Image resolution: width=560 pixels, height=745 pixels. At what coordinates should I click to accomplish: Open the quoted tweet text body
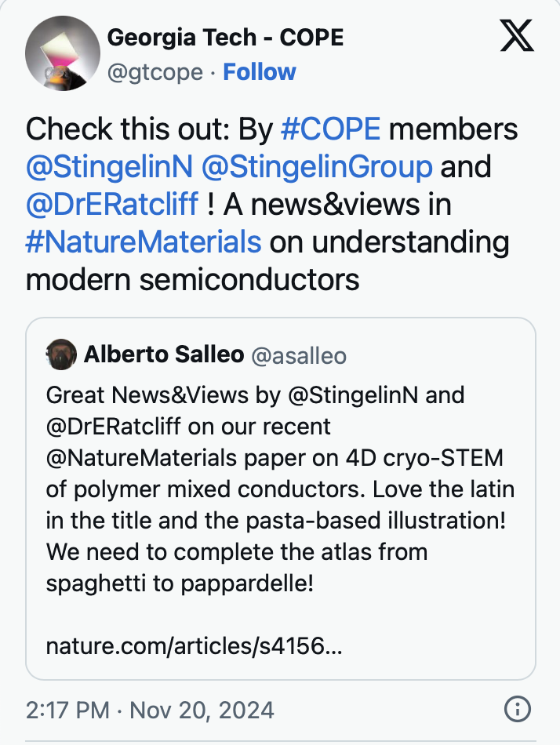point(280,490)
